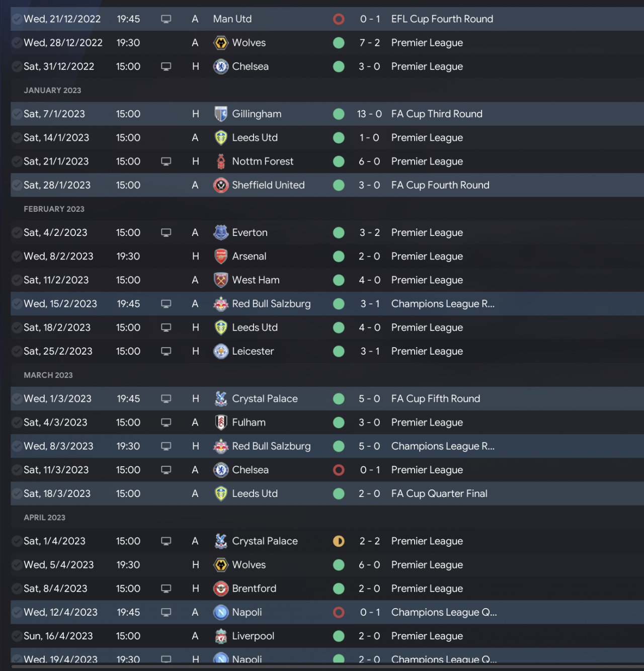Click the Brentford club badge icon
This screenshot has height=671, width=644.
[221, 589]
